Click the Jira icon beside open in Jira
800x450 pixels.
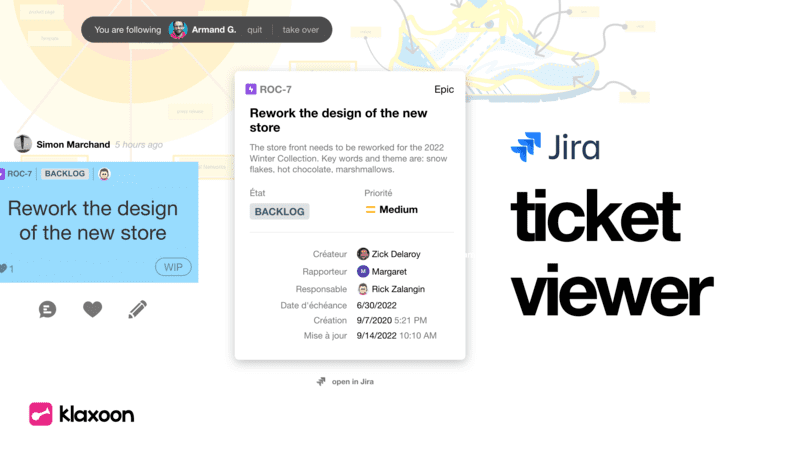coord(321,381)
